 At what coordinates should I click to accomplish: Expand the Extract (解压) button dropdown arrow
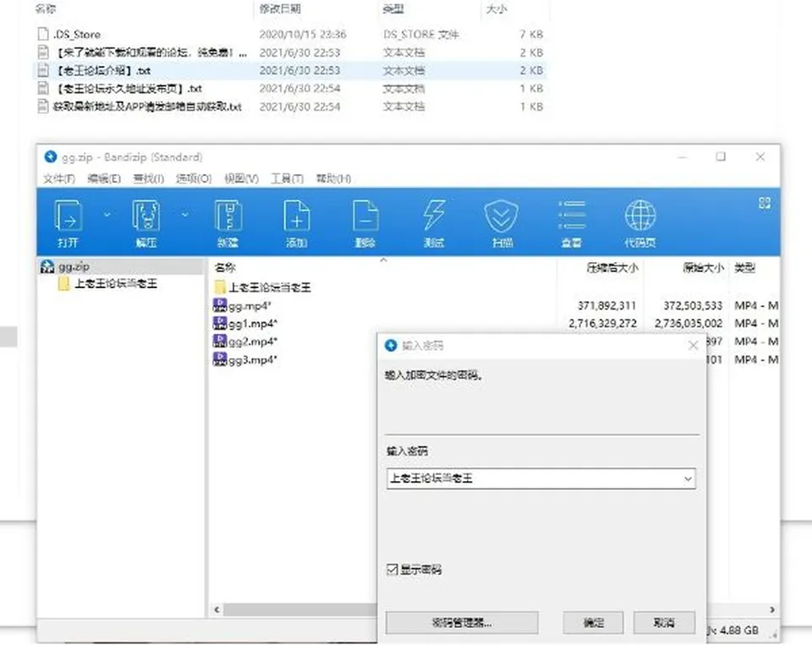coord(185,214)
